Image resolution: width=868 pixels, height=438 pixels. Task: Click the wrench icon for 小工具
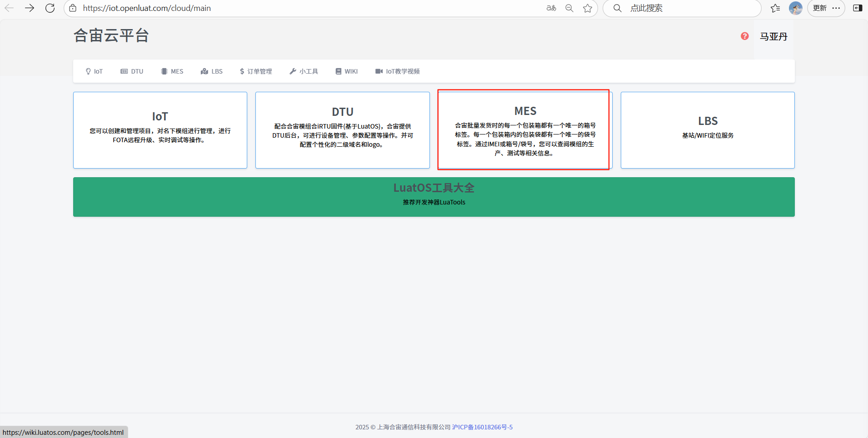click(293, 71)
